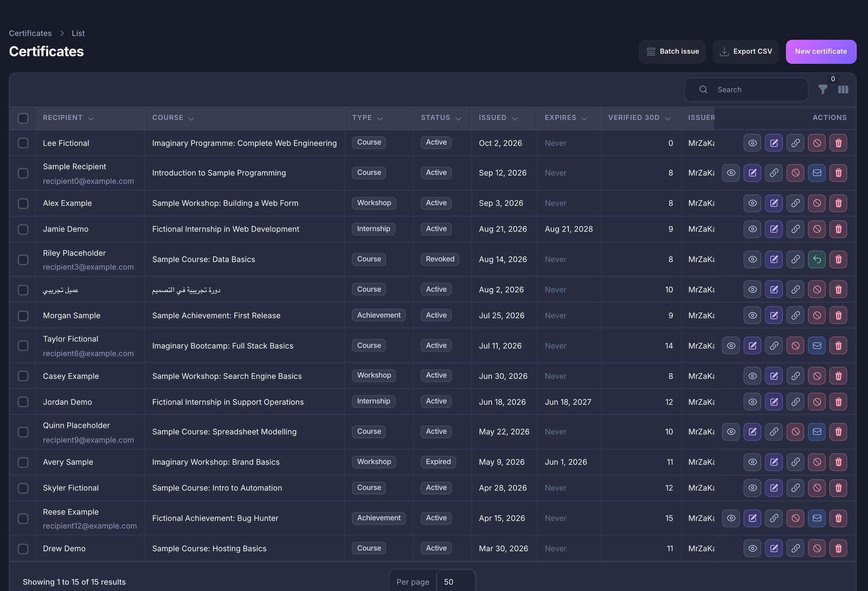View Lee Fictional's certificate with eye icon
Screen dimensions: 868x591
coord(752,143)
